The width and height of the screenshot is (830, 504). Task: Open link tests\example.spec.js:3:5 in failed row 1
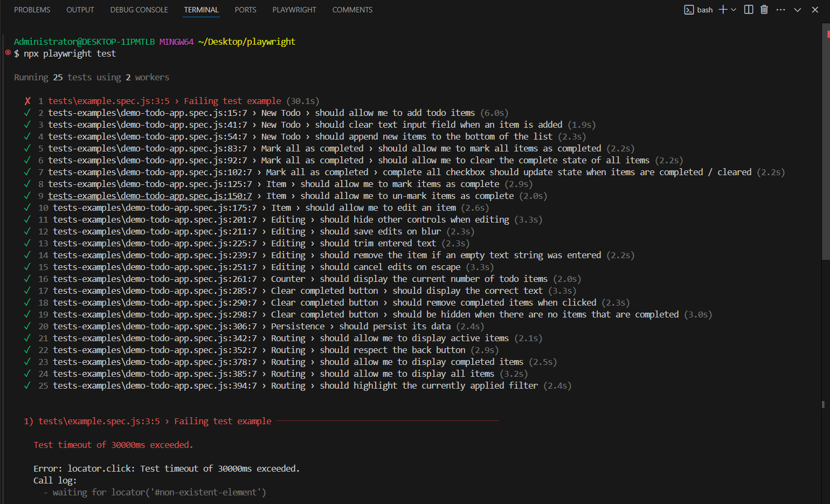[x=109, y=101]
